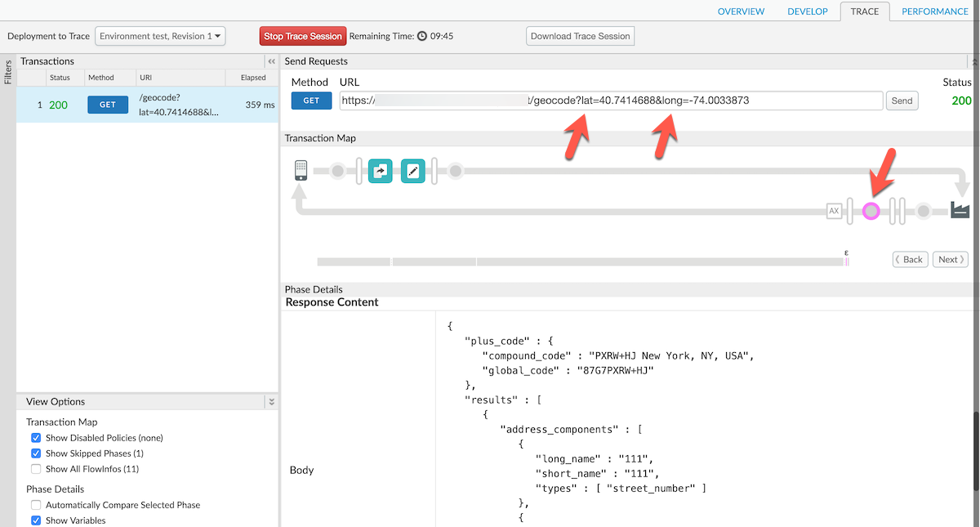Click the GET method button in Send Requests
This screenshot has height=527, width=980.
coord(311,100)
